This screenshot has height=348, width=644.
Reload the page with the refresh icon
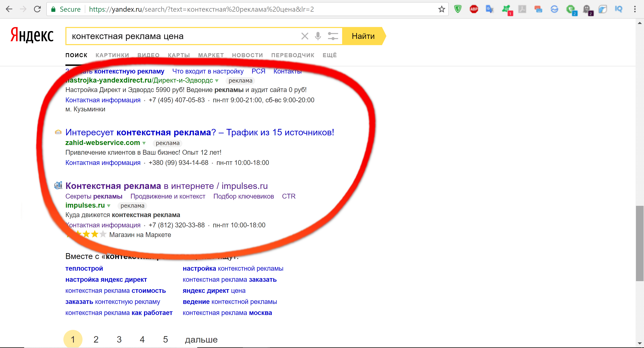pos(37,9)
